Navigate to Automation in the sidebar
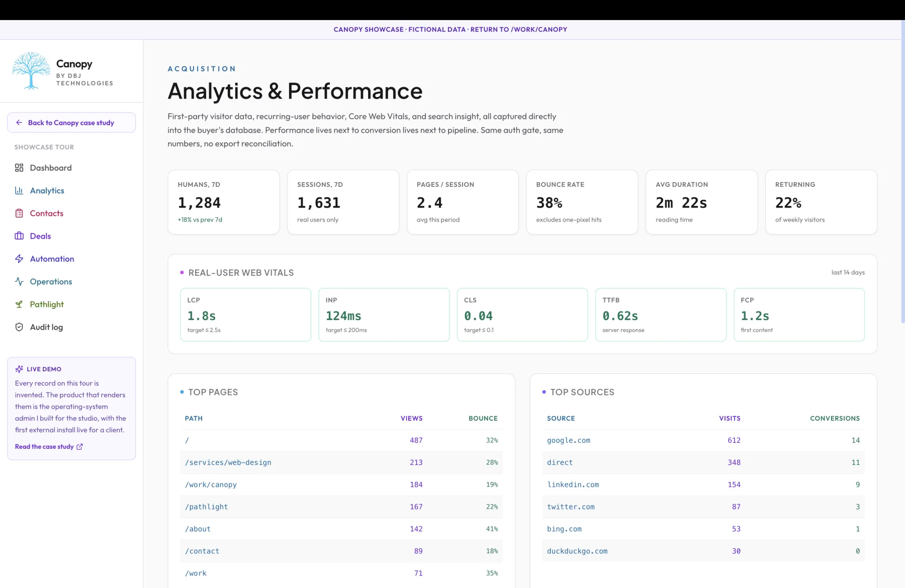This screenshot has width=905, height=588. point(71,259)
